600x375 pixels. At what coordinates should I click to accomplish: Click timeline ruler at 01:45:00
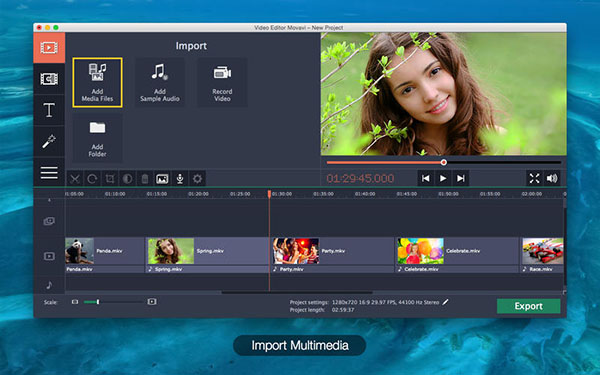click(406, 194)
